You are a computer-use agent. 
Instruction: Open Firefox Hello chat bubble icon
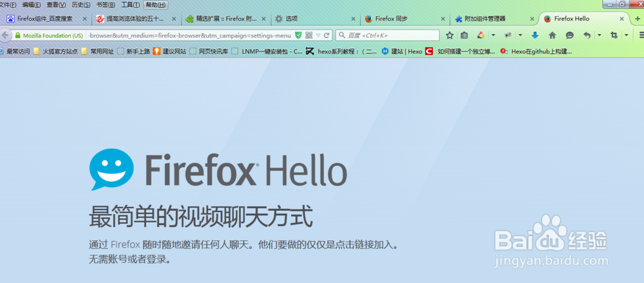[x=570, y=35]
